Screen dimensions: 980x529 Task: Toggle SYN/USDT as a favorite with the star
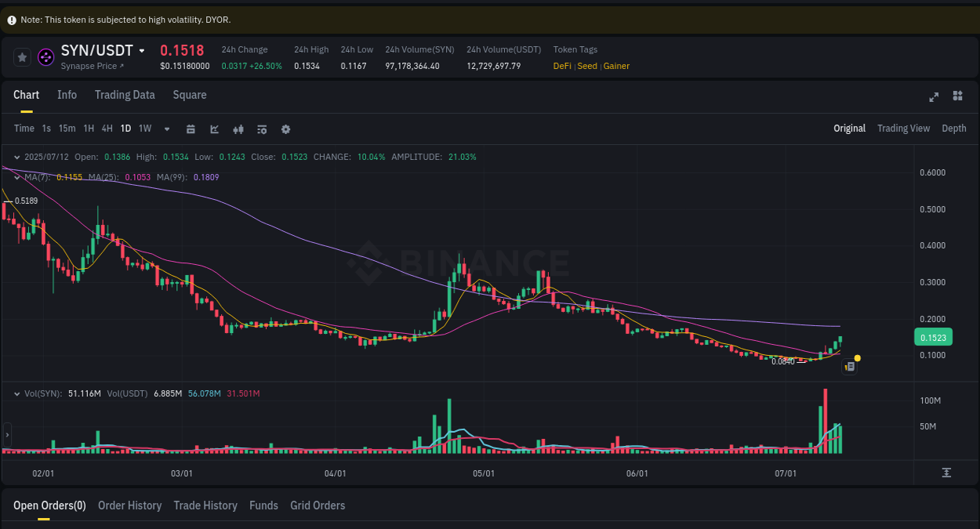coord(22,56)
